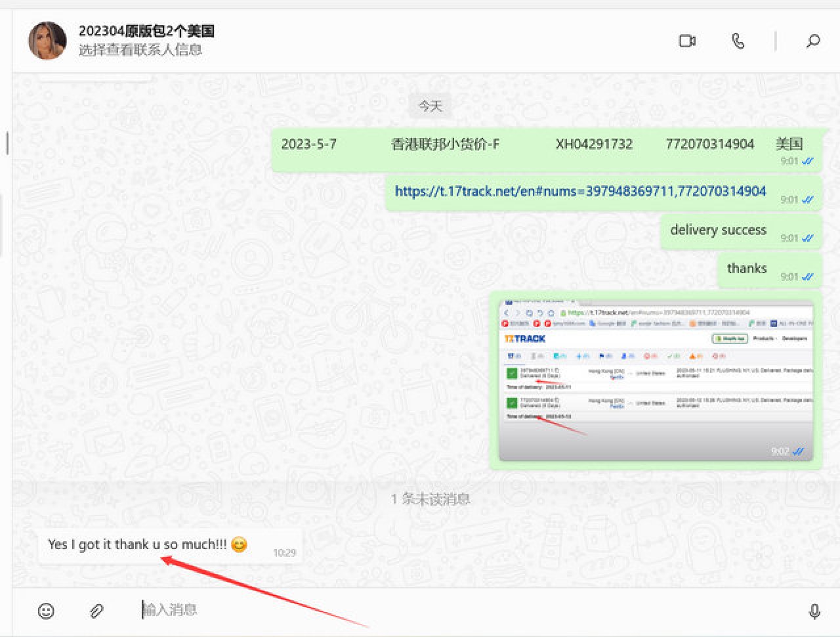Click read receipt checkmarks on 'thanks' message

(807, 277)
